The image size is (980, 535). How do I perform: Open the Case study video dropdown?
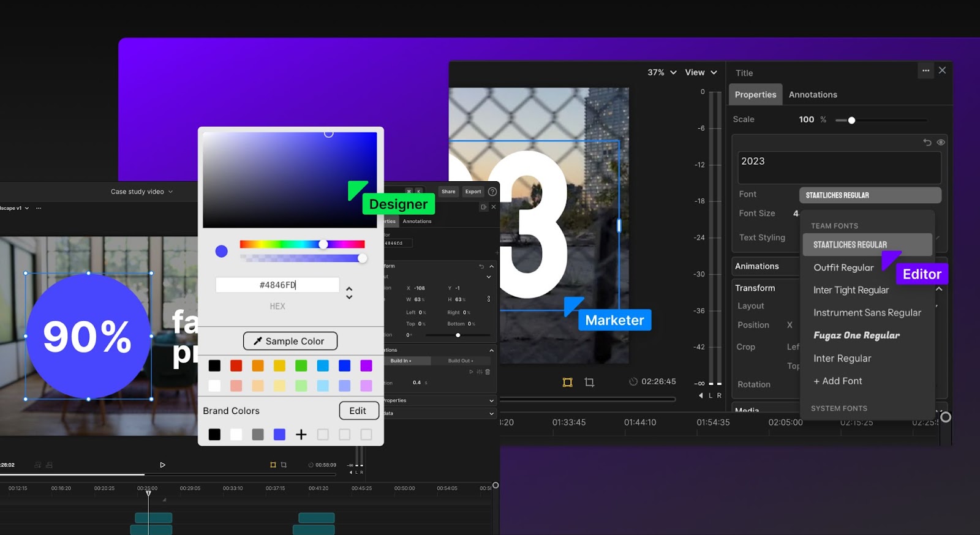[x=141, y=192]
